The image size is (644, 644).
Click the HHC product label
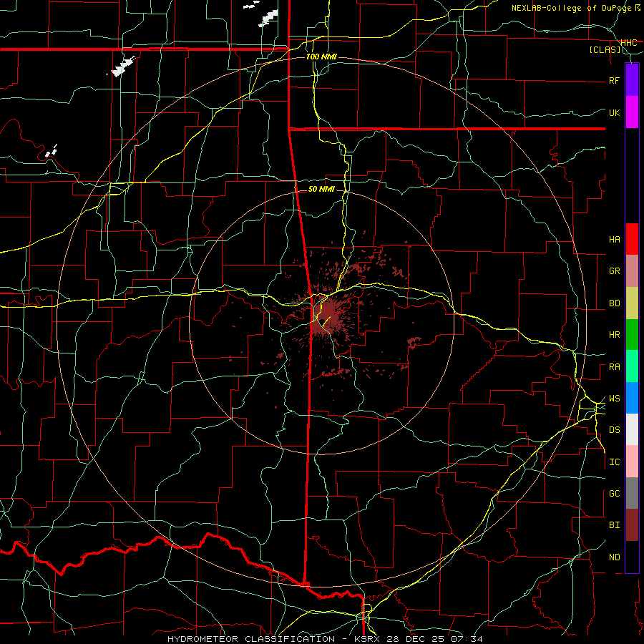pyautogui.click(x=628, y=42)
